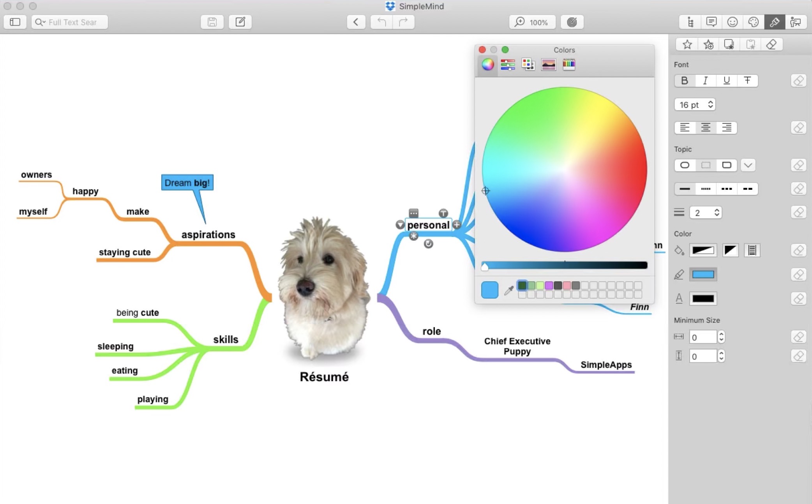Screen dimensions: 812x504
Task: Pick color with the eyedropper tool
Action: click(x=508, y=290)
